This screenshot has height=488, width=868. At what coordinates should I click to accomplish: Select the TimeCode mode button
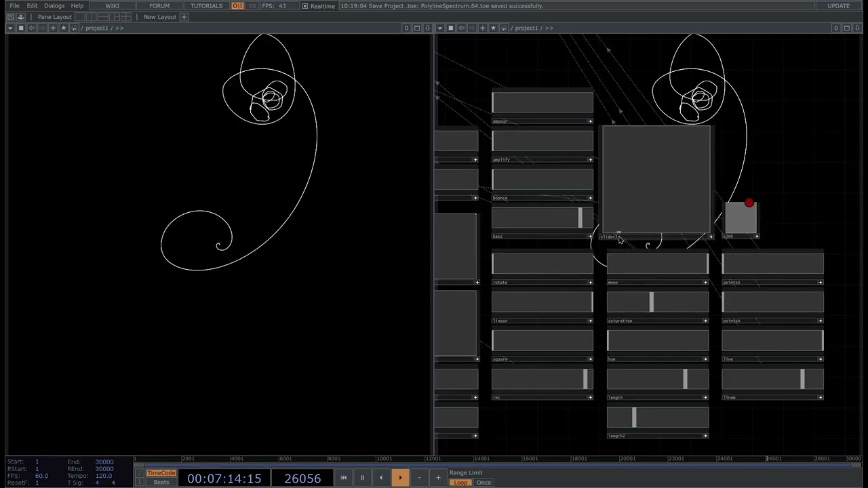coord(161,473)
